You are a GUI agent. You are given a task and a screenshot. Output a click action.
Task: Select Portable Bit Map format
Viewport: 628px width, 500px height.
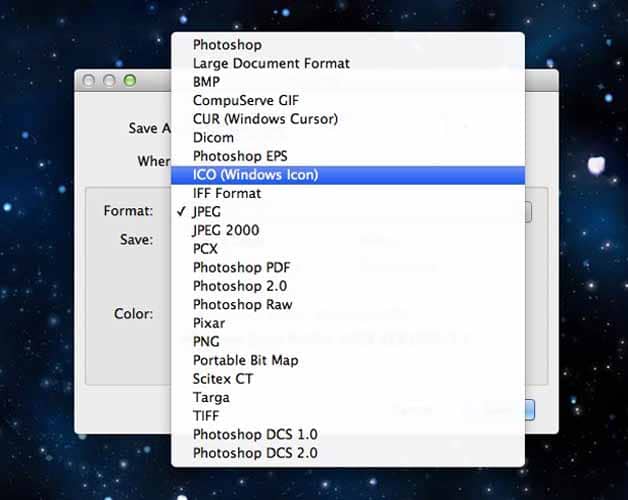pyautogui.click(x=348, y=360)
